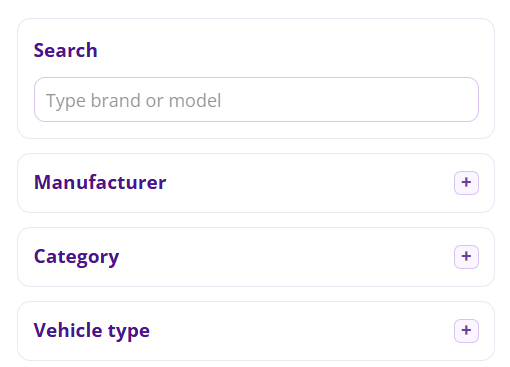This screenshot has height=367, width=510.
Task: Toggle the Vehicle type options list open
Action: [466, 331]
